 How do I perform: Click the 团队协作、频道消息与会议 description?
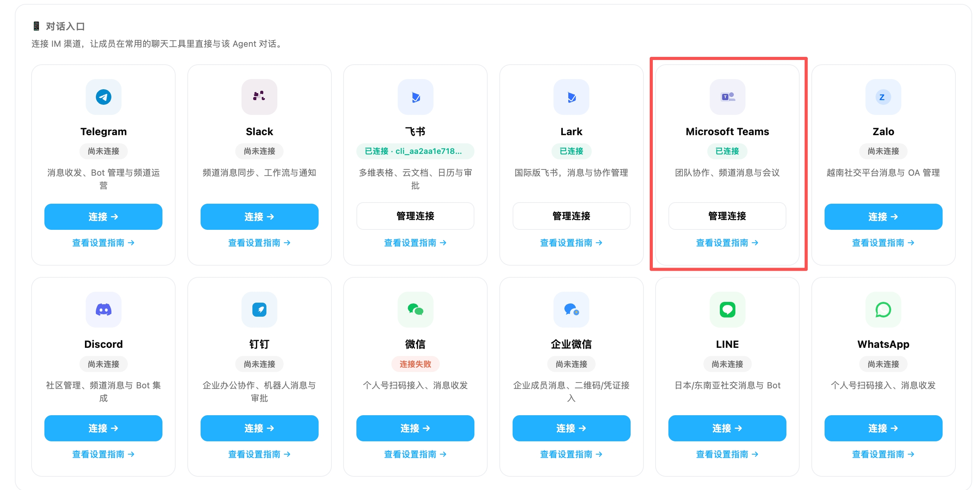(728, 173)
